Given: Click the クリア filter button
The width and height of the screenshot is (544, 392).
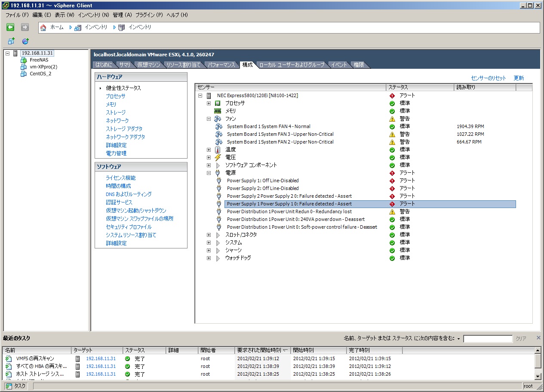Looking at the screenshot, I should pos(521,339).
